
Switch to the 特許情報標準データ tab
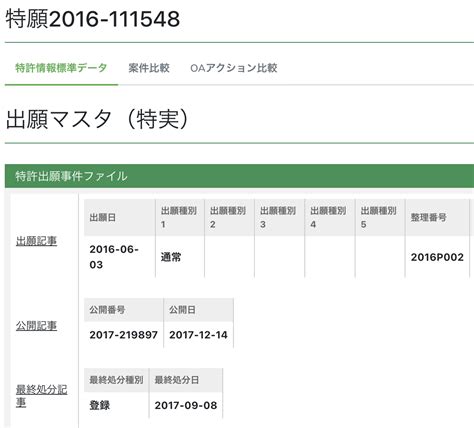pyautogui.click(x=61, y=68)
